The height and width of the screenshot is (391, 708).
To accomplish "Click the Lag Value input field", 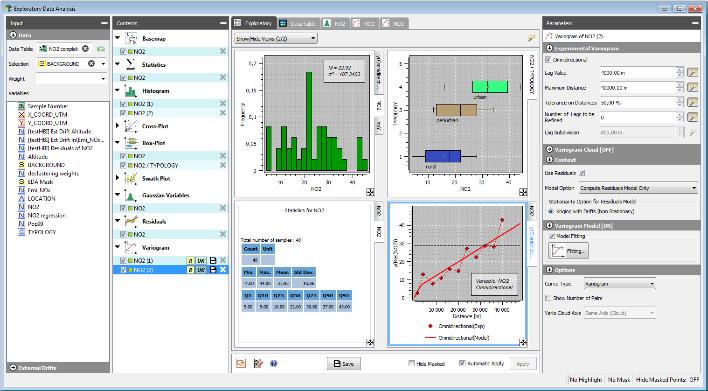I will click(x=637, y=73).
